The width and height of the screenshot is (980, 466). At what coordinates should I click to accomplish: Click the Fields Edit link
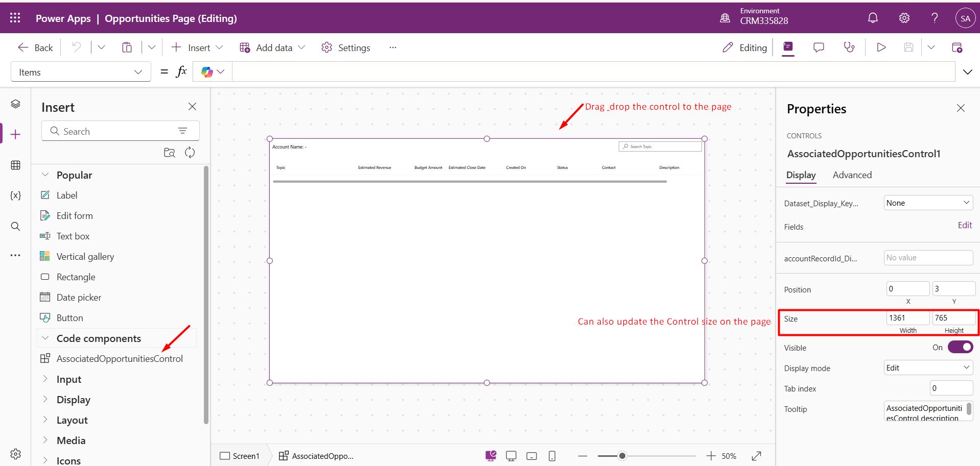click(x=965, y=225)
